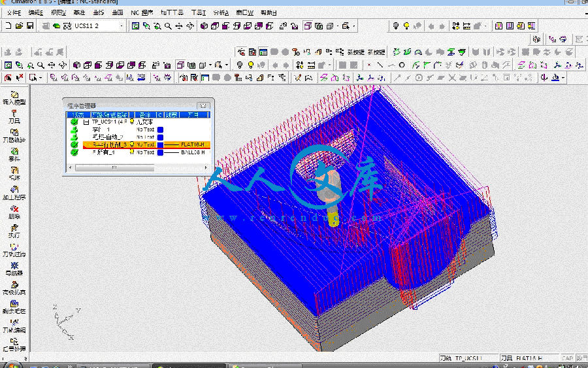Click the blue color swatch on 零件_1 row

pos(160,129)
